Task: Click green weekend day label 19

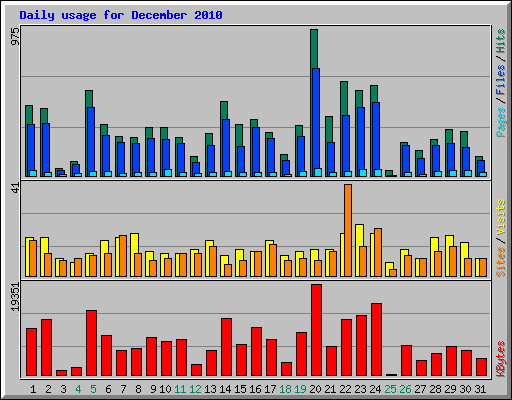Action: [300, 389]
